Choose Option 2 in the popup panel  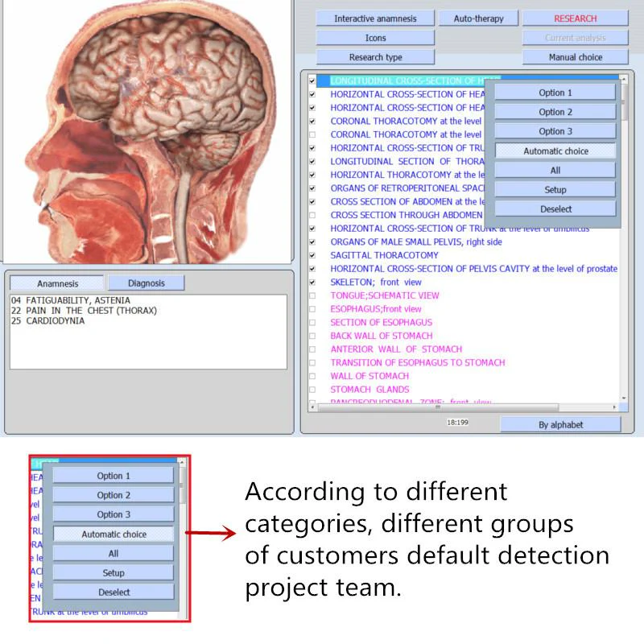(x=555, y=111)
